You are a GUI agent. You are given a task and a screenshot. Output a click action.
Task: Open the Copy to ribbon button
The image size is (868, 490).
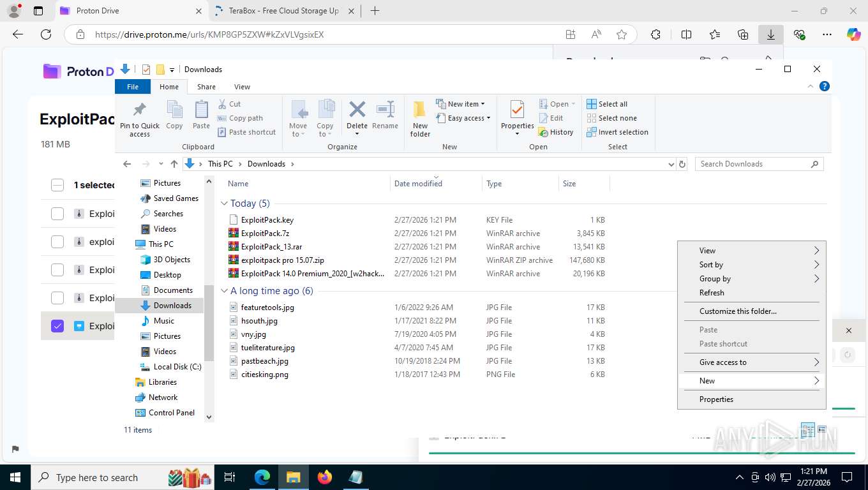click(325, 119)
